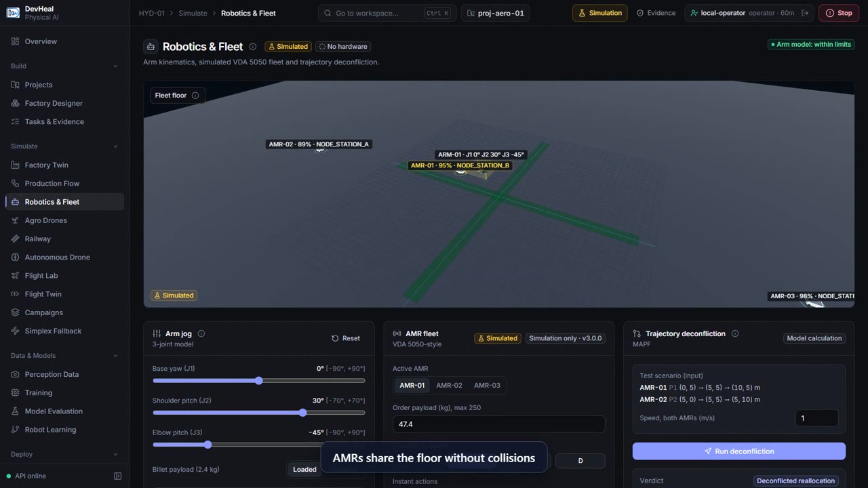Open Flight Lab in the sidebar
Image resolution: width=868 pixels, height=488 pixels.
(x=64, y=276)
